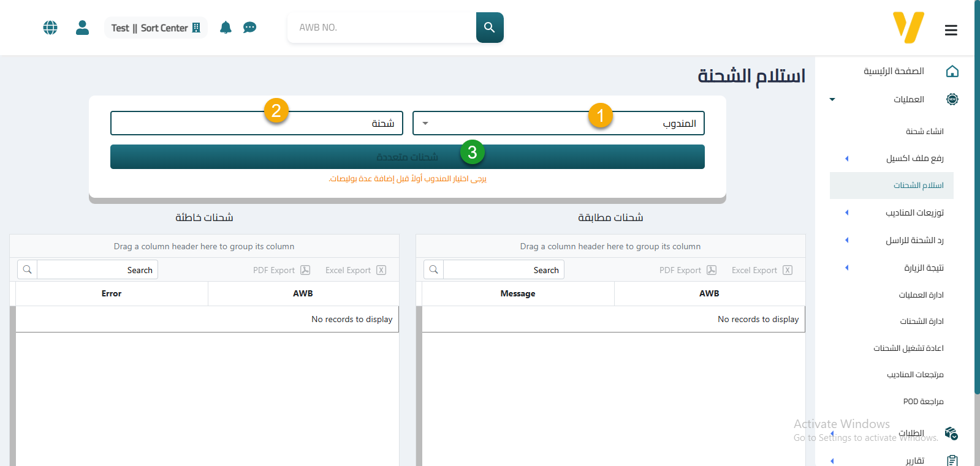Click the AWB NO. search field
This screenshot has width=980, height=466.
click(x=381, y=28)
